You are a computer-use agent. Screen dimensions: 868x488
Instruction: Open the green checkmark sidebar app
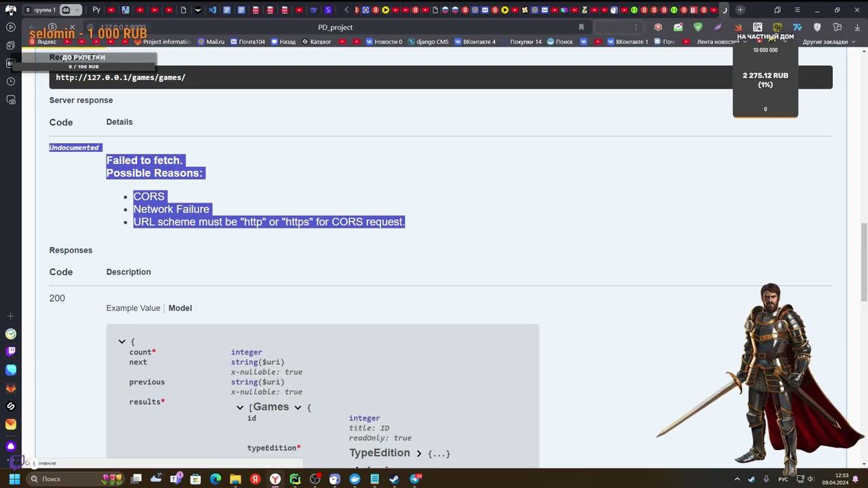click(x=11, y=333)
